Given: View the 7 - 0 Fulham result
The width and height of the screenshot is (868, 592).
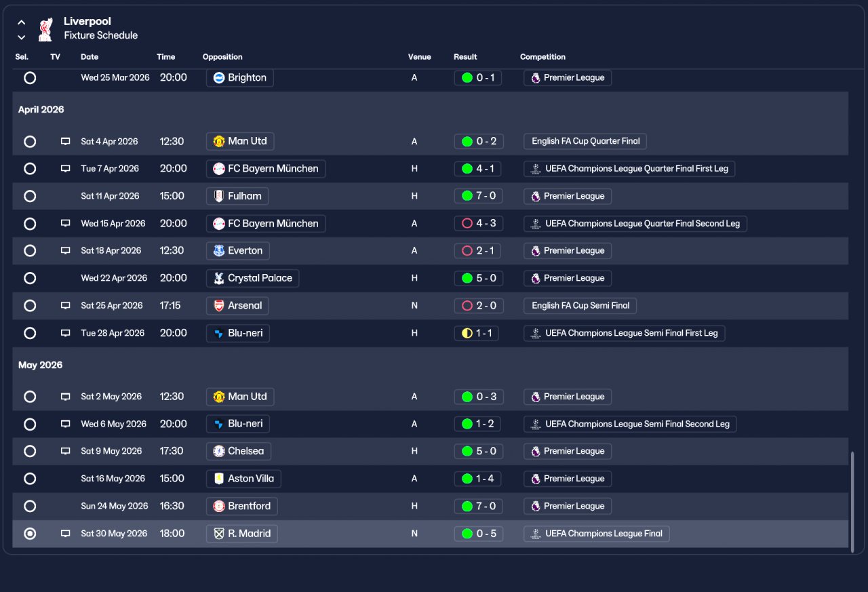Looking at the screenshot, I should coord(478,196).
